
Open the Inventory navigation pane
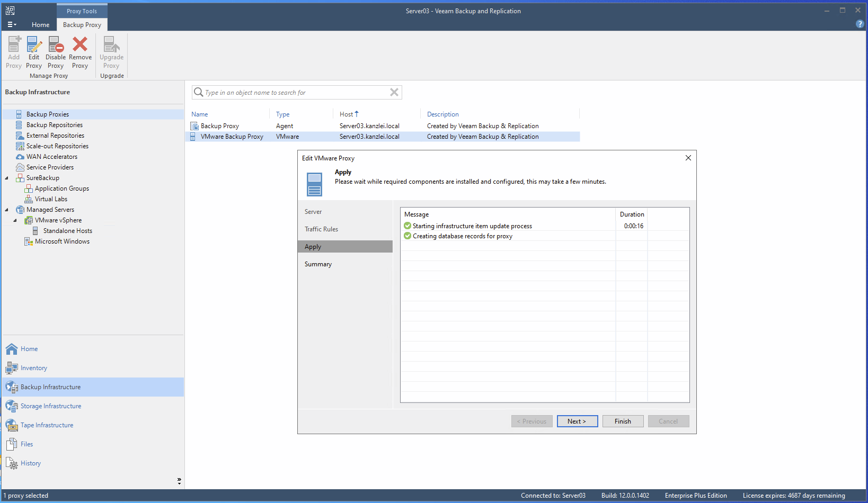(x=93, y=368)
